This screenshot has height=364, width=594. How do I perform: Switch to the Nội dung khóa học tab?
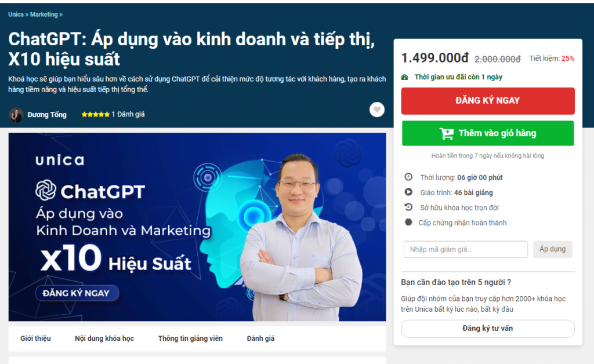tap(104, 338)
